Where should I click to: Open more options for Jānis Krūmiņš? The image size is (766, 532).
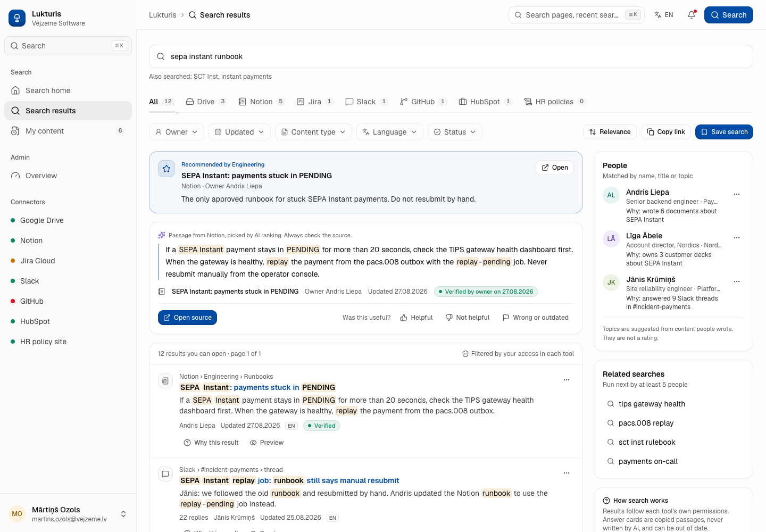(737, 281)
